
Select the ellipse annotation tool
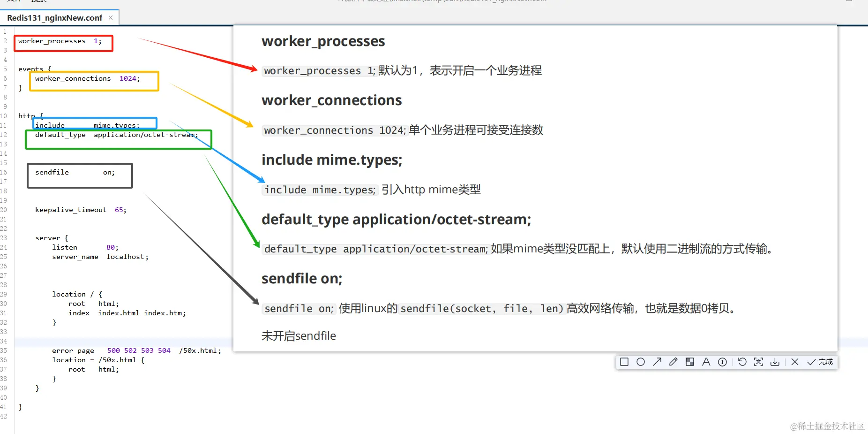click(x=641, y=362)
